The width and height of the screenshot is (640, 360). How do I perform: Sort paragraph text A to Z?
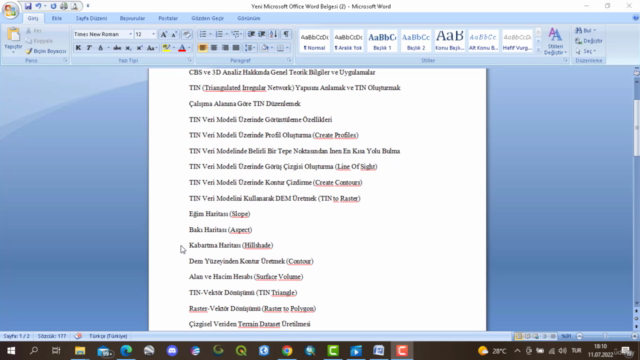273,34
